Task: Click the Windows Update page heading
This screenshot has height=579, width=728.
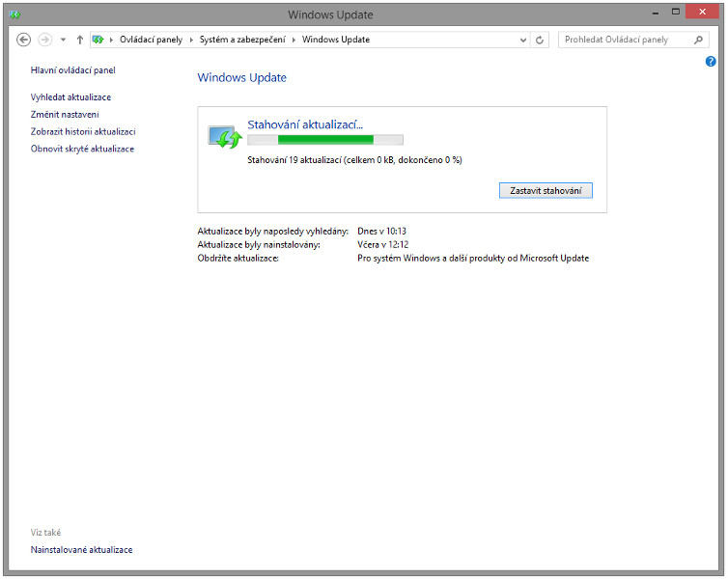Action: point(242,77)
